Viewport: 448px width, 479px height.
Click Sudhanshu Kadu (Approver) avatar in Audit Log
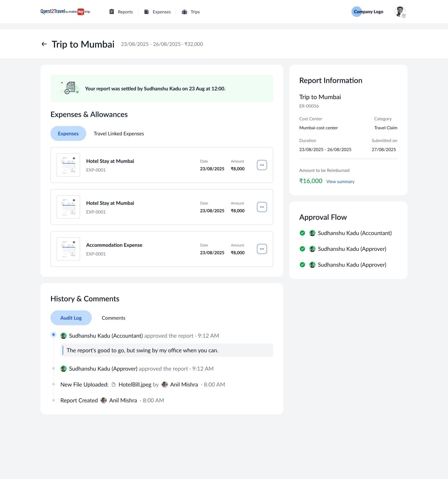[x=63, y=369]
